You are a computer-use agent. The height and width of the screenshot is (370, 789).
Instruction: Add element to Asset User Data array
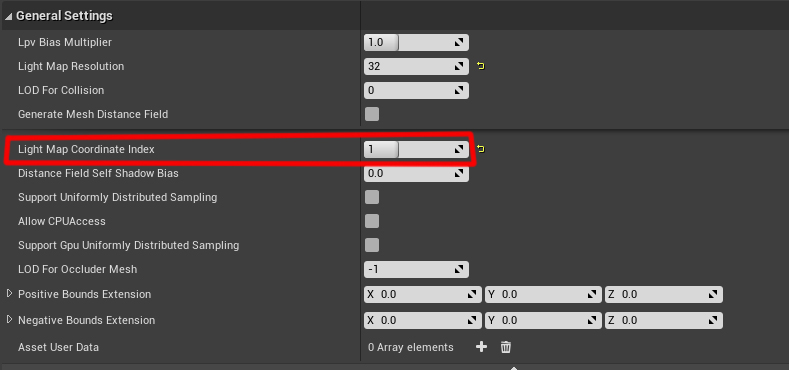tap(482, 347)
